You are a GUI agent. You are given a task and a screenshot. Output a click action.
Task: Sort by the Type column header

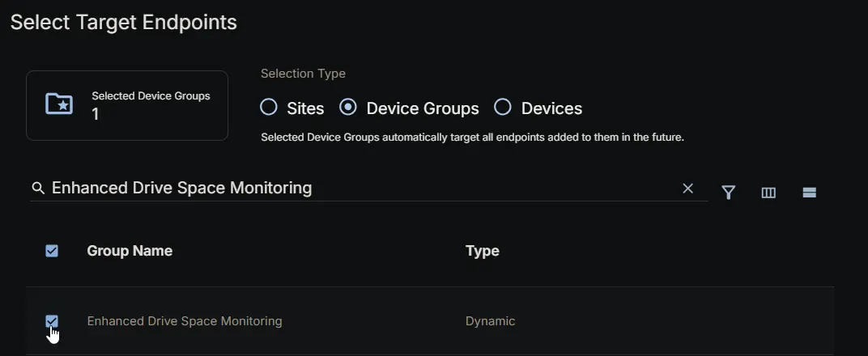[482, 251]
